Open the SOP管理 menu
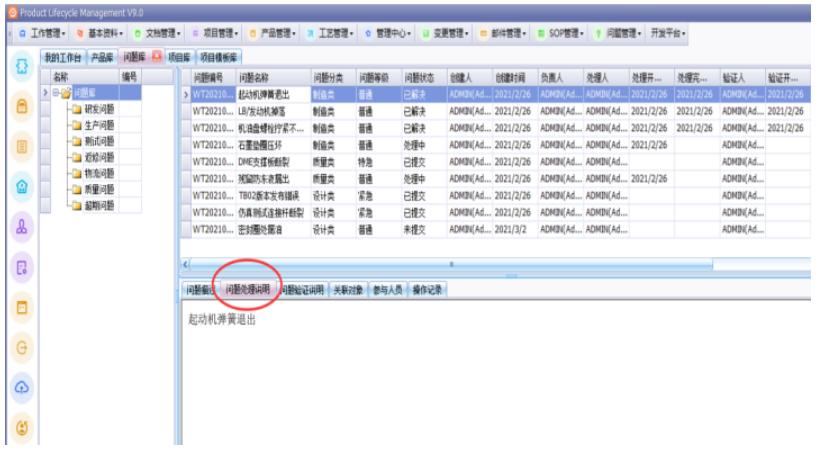 coord(561,34)
